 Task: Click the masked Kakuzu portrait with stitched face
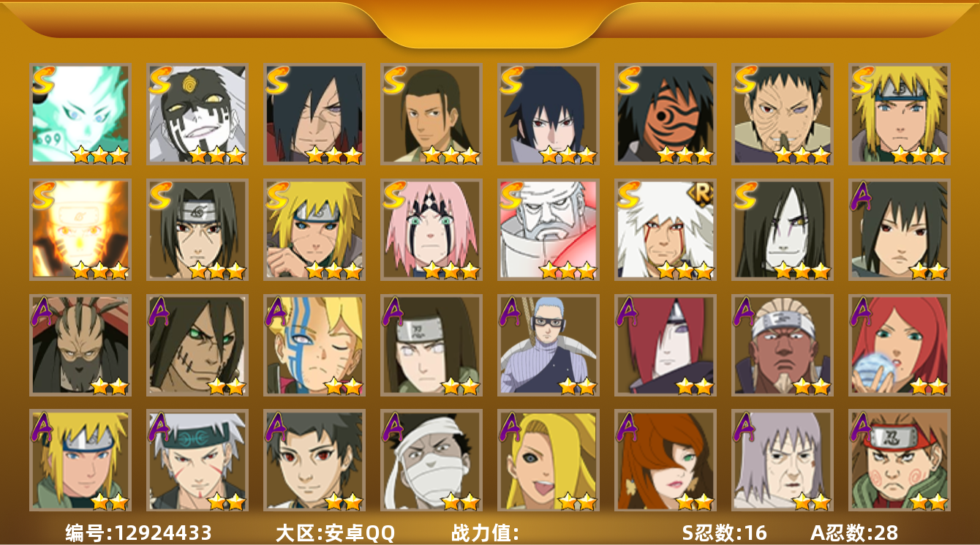[x=80, y=345]
